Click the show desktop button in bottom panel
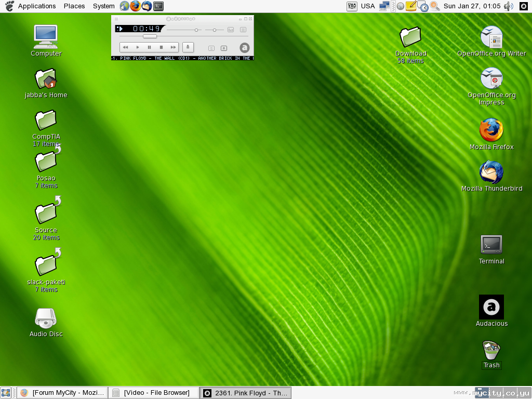 coord(6,393)
